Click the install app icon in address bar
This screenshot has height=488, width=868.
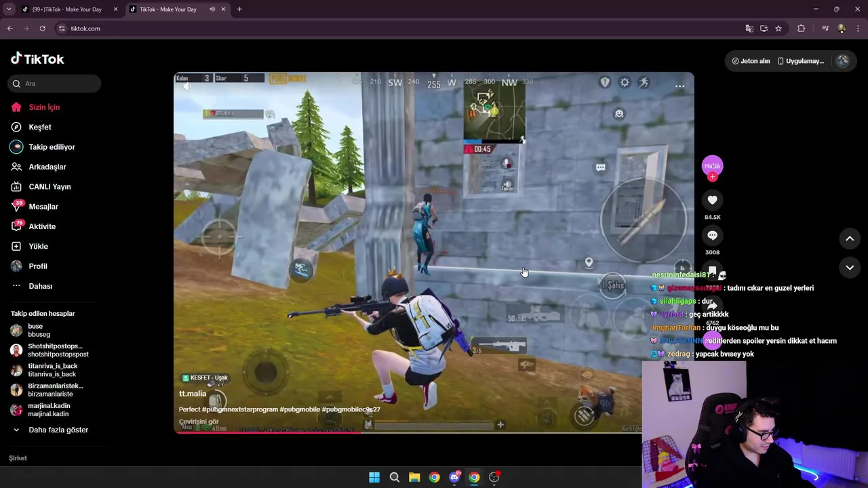tap(764, 28)
